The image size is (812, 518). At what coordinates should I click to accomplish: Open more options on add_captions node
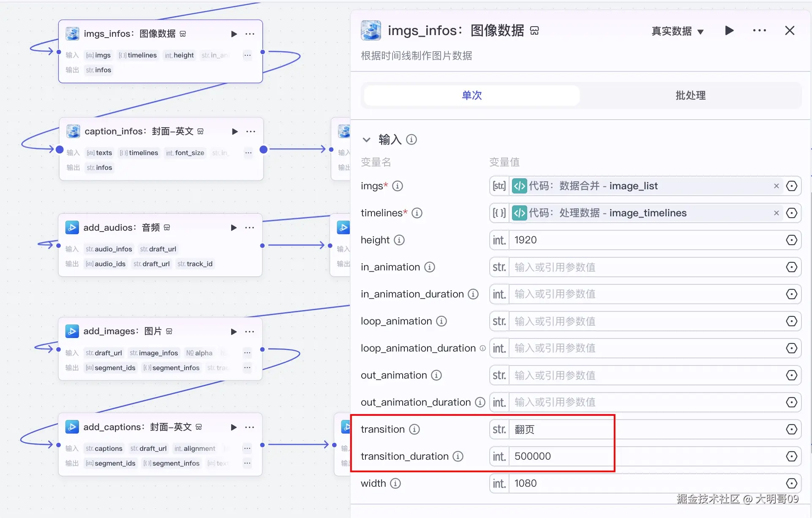(x=250, y=427)
